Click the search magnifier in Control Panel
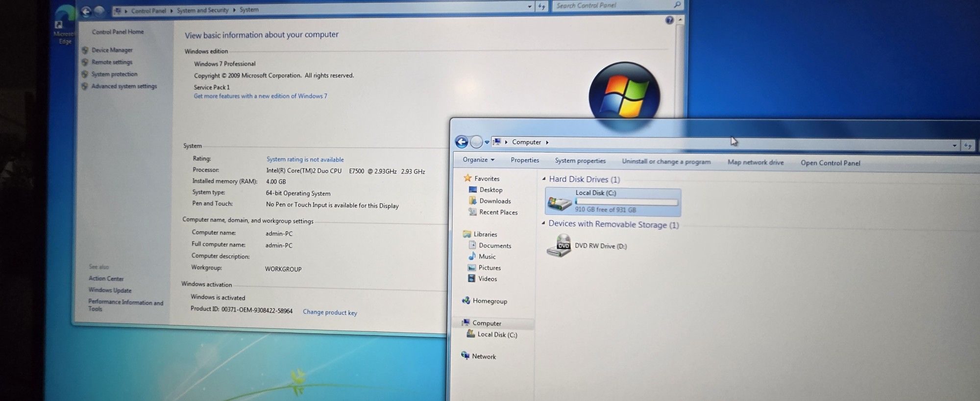The image size is (980, 401). pos(677,5)
